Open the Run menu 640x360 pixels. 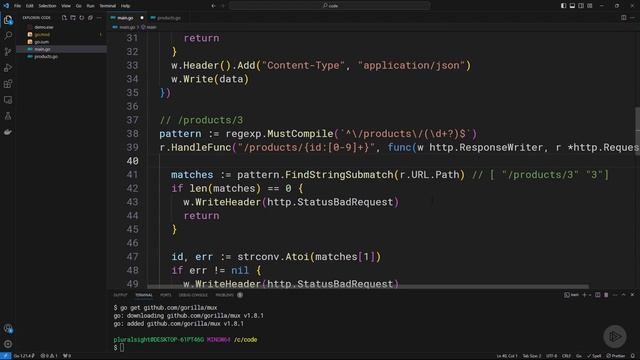(x=90, y=6)
